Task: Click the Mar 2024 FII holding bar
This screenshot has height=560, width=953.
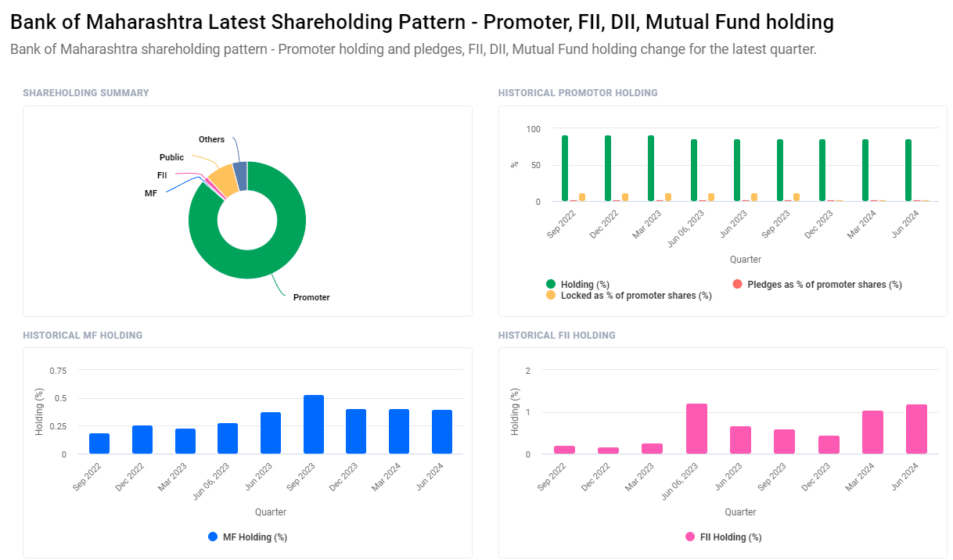Action: [872, 433]
